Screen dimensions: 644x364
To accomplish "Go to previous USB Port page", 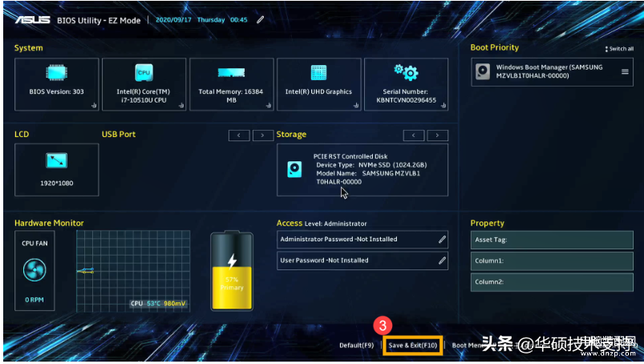I will [x=239, y=135].
